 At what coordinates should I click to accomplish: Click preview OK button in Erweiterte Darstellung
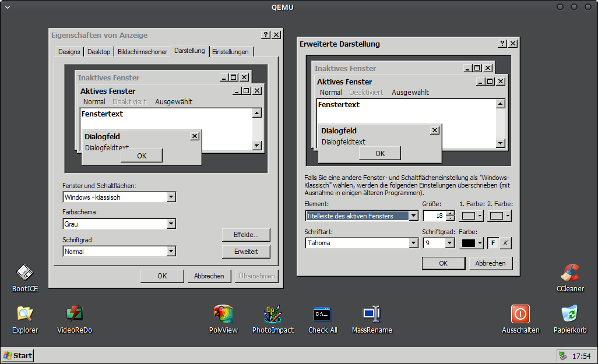point(380,154)
